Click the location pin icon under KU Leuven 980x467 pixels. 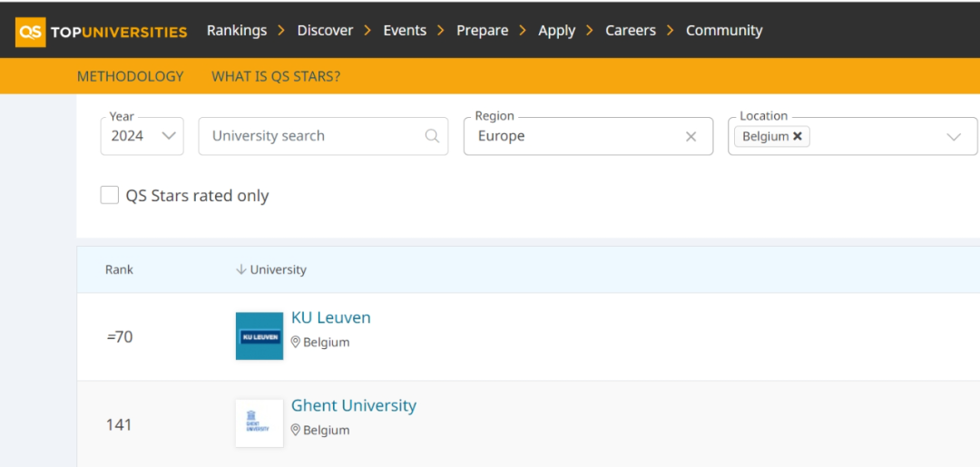[296, 342]
